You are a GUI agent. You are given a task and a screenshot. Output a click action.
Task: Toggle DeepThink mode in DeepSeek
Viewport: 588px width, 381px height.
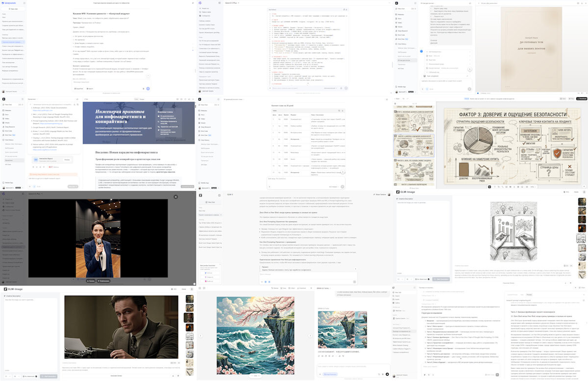(x=78, y=89)
